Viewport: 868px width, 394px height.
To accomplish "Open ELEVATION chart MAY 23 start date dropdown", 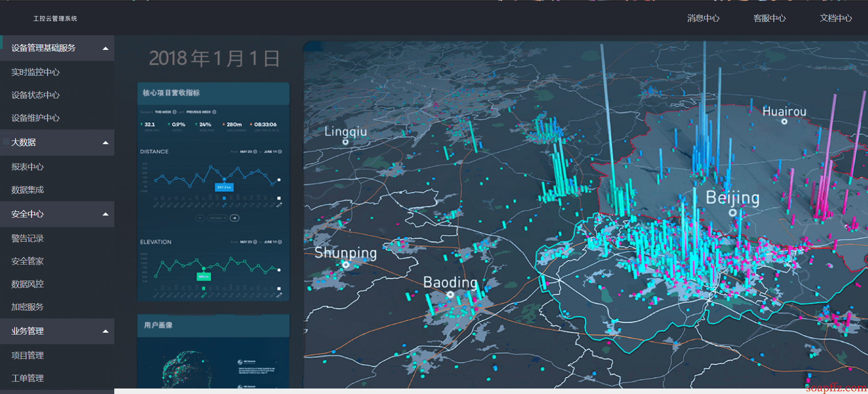I will tap(249, 242).
